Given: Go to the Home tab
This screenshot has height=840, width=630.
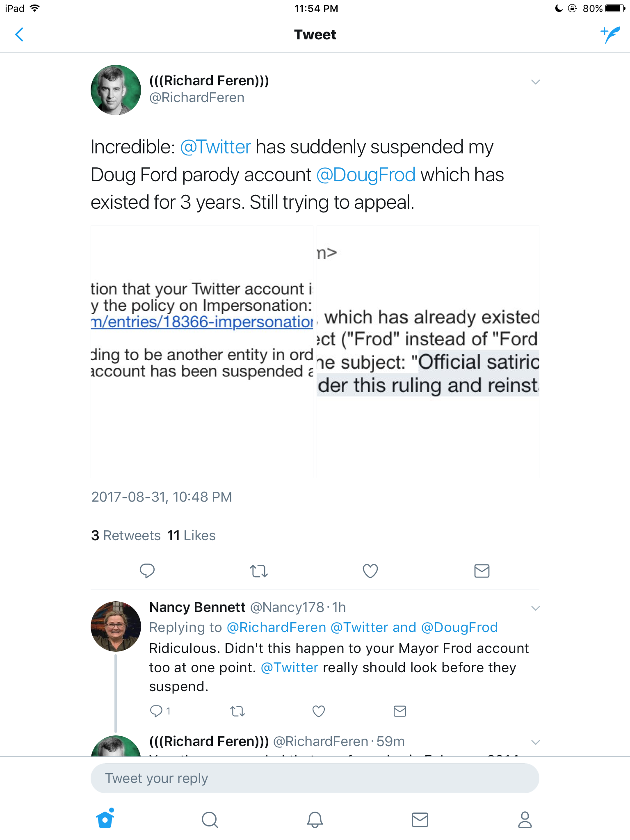Looking at the screenshot, I should point(105,819).
